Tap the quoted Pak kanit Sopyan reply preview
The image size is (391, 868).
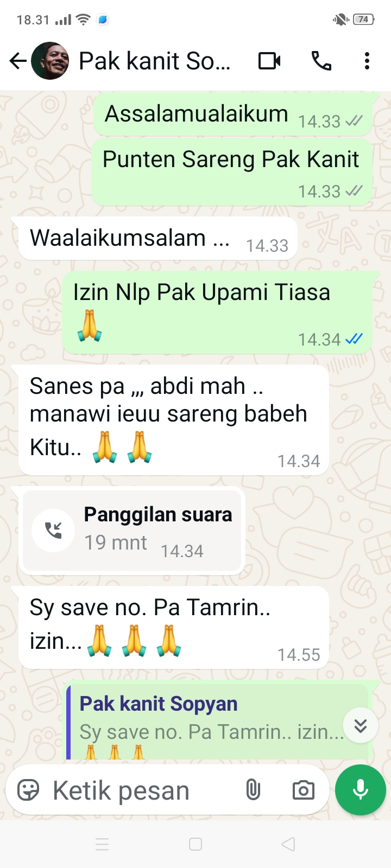217,721
